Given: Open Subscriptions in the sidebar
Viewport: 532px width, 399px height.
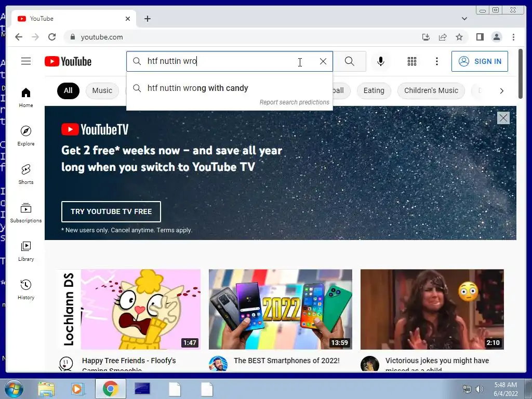Looking at the screenshot, I should pos(26,212).
